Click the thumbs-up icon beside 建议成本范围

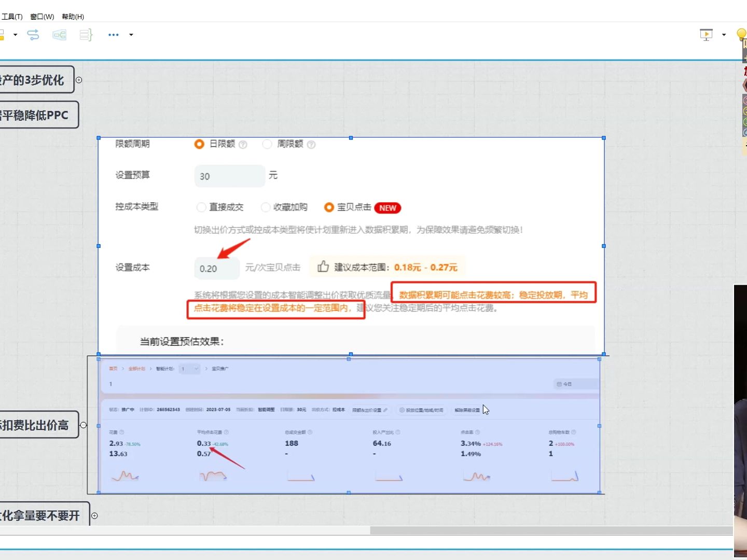(323, 266)
